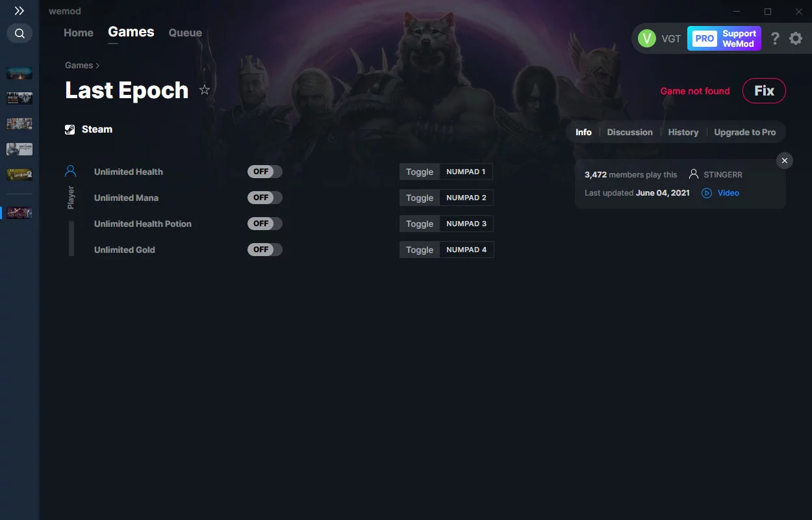Screen dimensions: 812x520
Task: Open settings gear icon
Action: tap(796, 38)
